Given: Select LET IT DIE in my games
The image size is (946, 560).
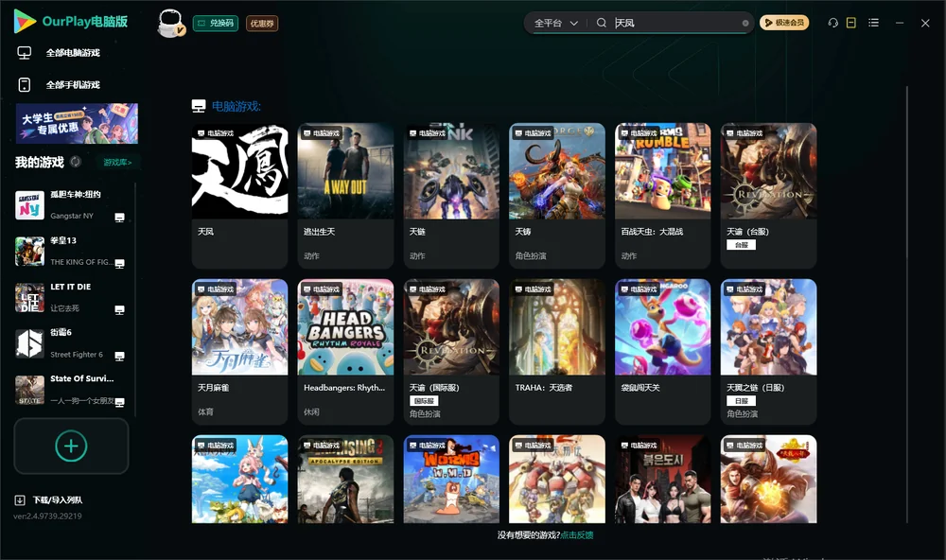Looking at the screenshot, I should (71, 298).
